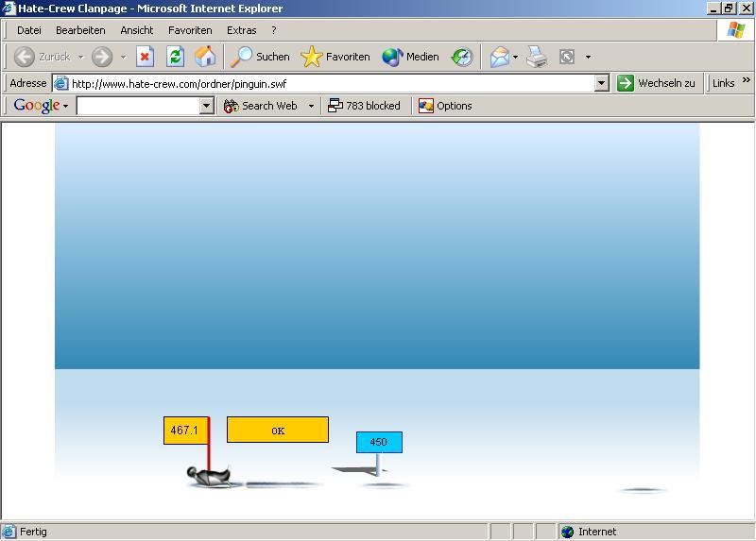
Task: Click the yellow 467.1 distance sign
Action: [186, 431]
